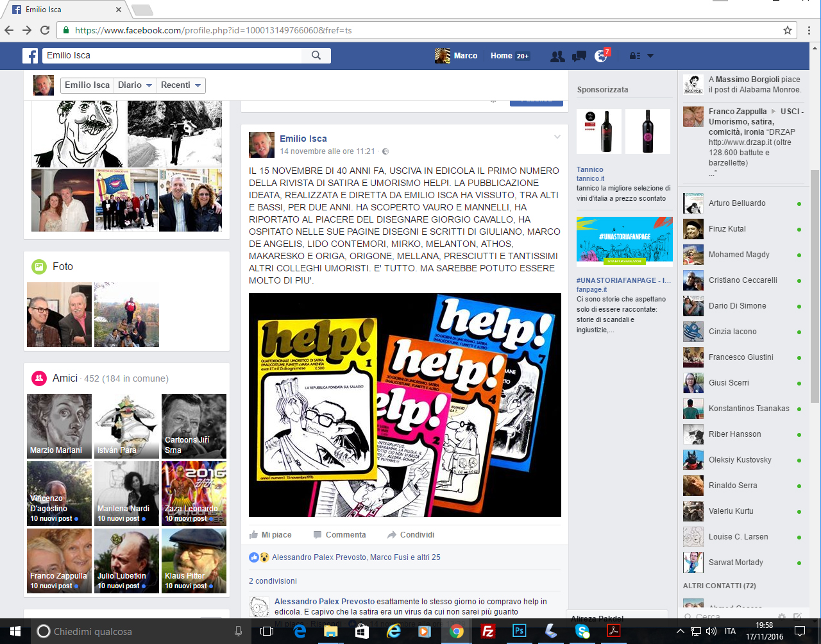The height and width of the screenshot is (644, 821).
Task: Open Recenti dropdown in profile bar
Action: click(181, 85)
